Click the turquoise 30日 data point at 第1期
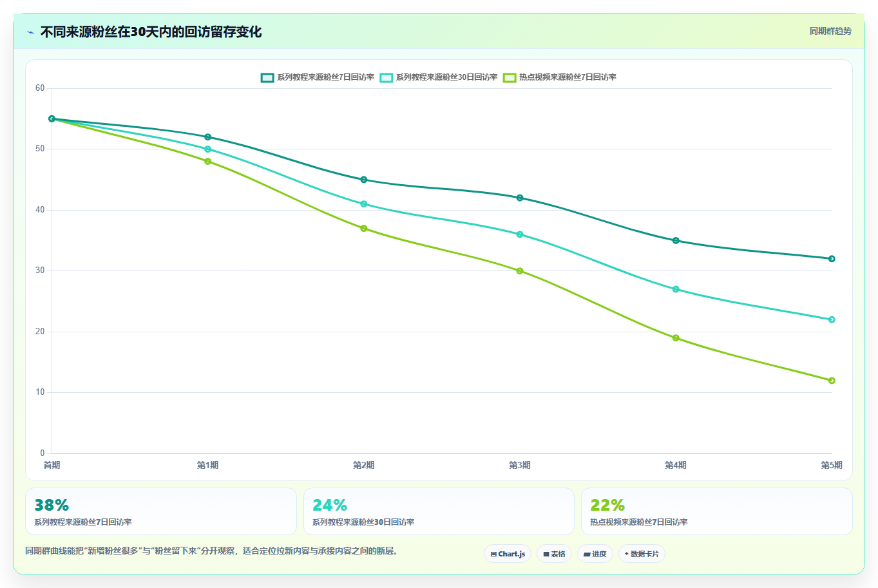This screenshot has height=588, width=878. tap(207, 149)
